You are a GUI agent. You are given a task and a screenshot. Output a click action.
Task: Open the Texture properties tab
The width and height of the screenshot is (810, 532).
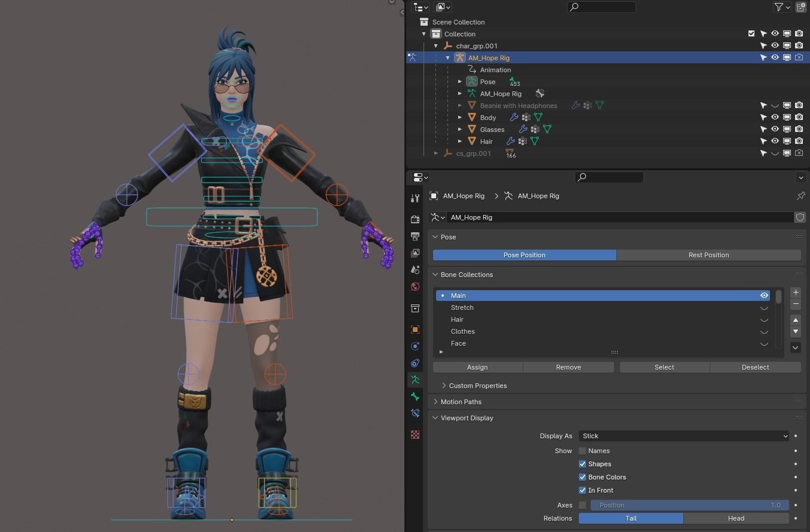click(415, 435)
